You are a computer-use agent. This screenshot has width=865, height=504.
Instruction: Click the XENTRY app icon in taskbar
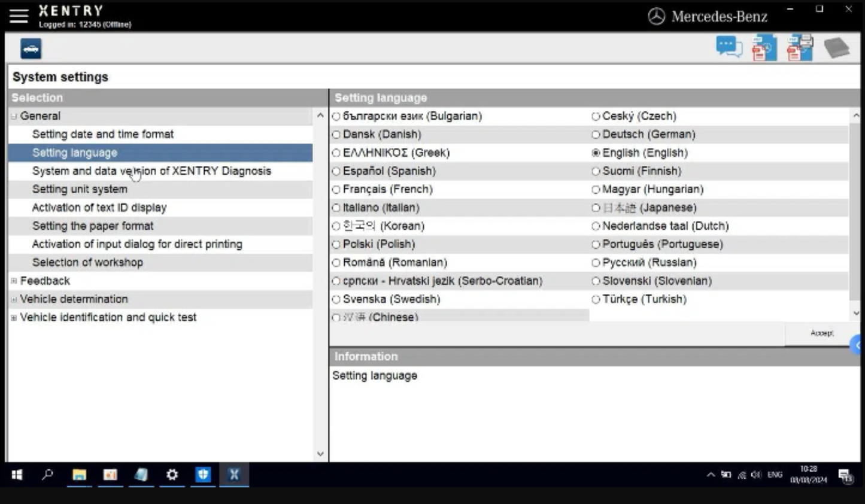[x=234, y=475]
